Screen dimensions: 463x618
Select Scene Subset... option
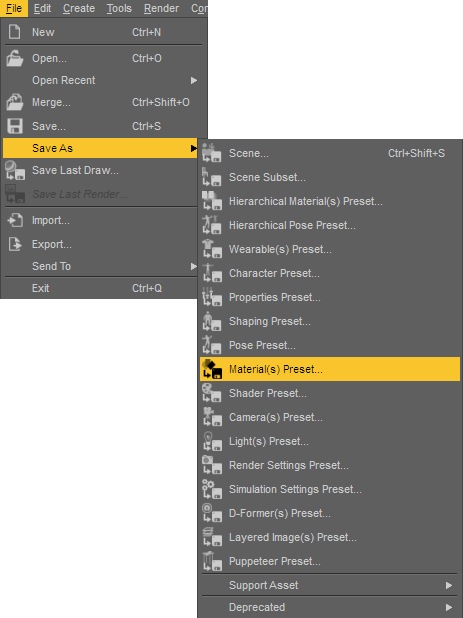330,177
